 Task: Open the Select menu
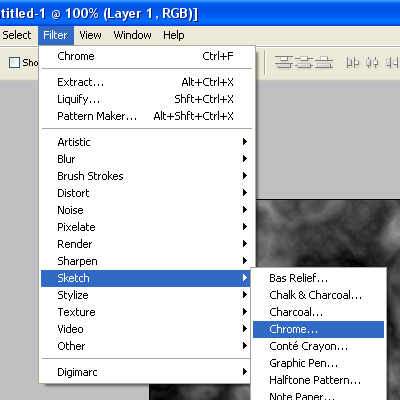[17, 35]
